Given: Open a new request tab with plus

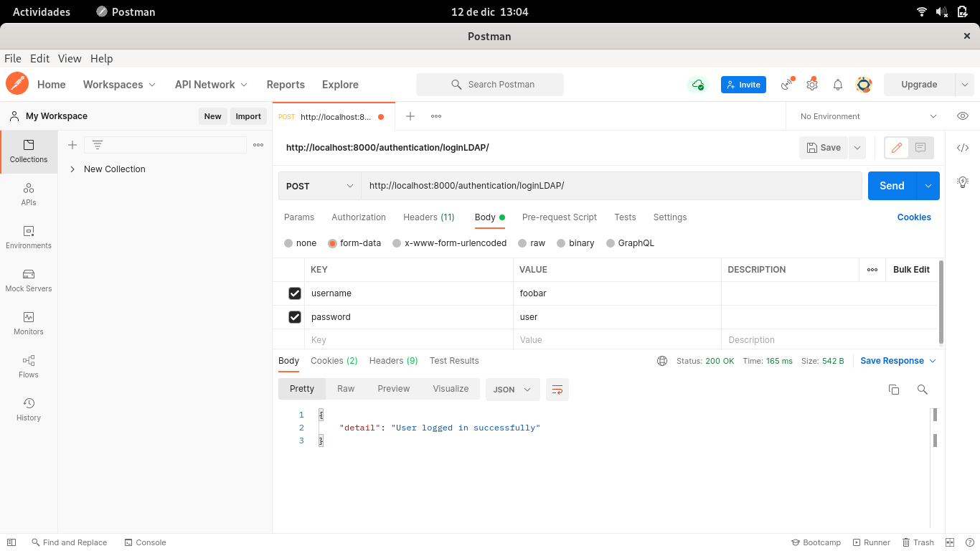Looking at the screenshot, I should 410,116.
